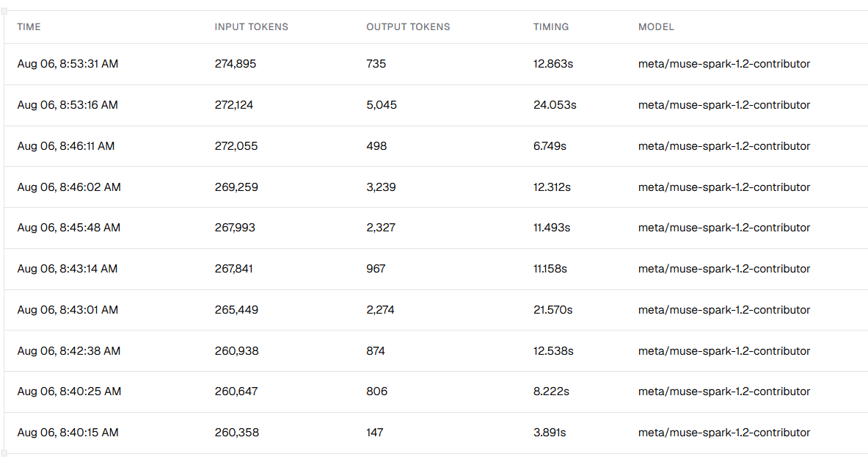Click the TIME column header
Image resolution: width=868 pixels, height=462 pixels.
(x=29, y=27)
